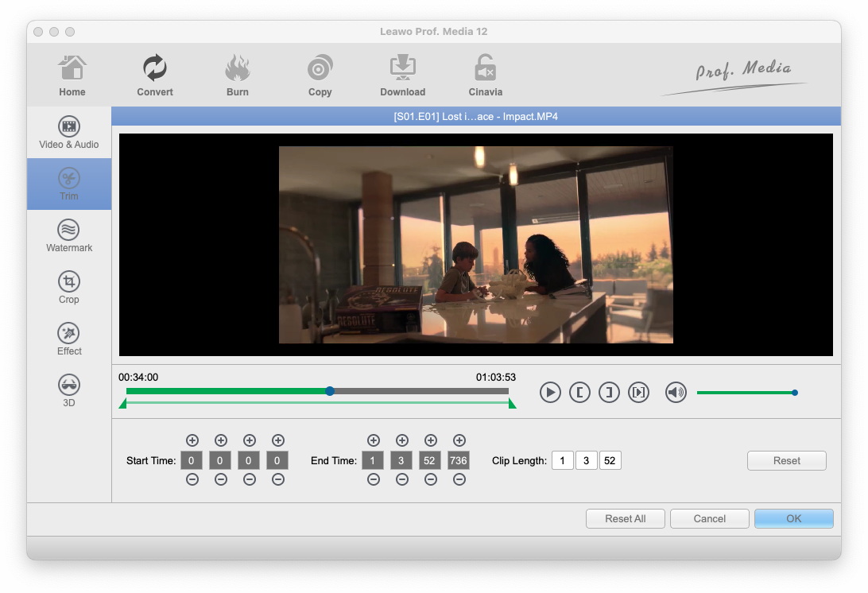This screenshot has width=868, height=593.
Task: Open the Watermark editing tab
Action: 69,236
